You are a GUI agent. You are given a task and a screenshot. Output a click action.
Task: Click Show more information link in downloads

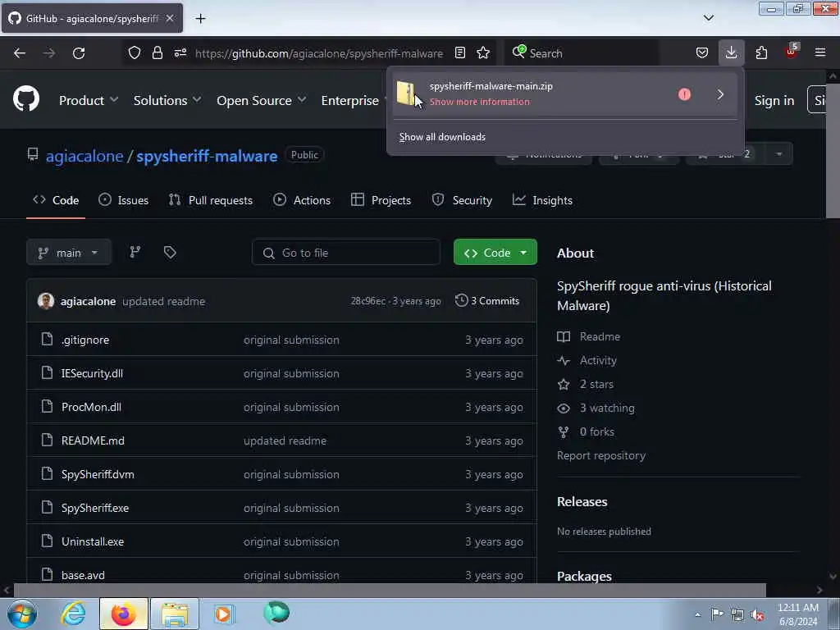[479, 102]
